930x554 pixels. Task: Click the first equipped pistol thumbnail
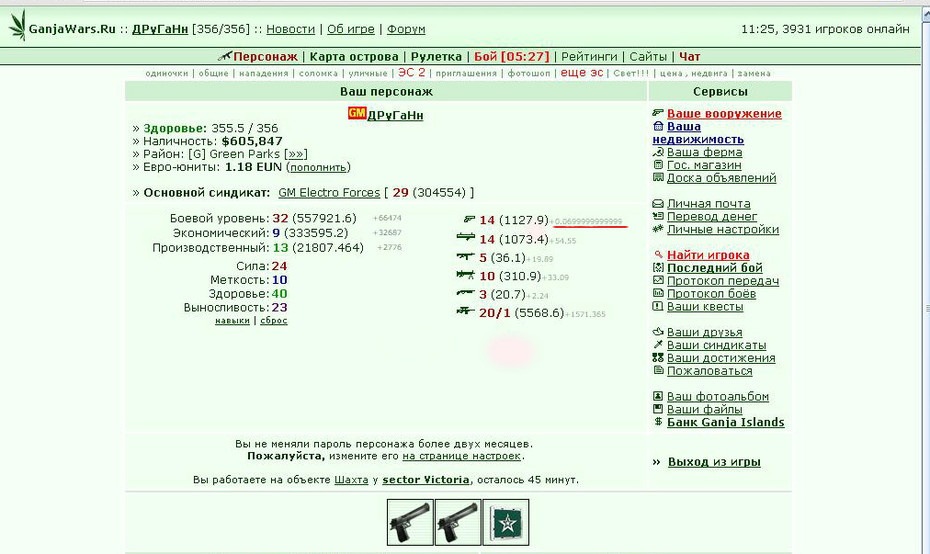coord(410,522)
